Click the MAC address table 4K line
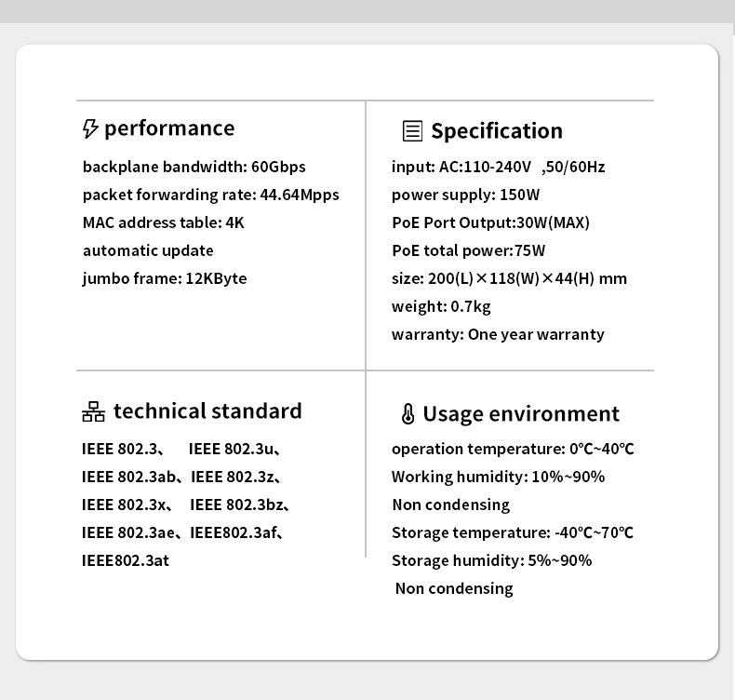 click(163, 223)
